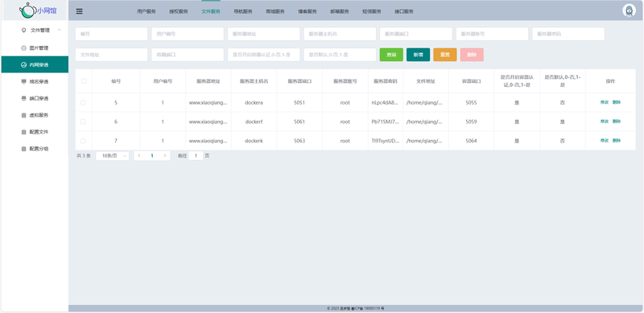Viewport: 644px width, 313px height.
Task: Tick the select-all header checkbox
Action: 84,81
